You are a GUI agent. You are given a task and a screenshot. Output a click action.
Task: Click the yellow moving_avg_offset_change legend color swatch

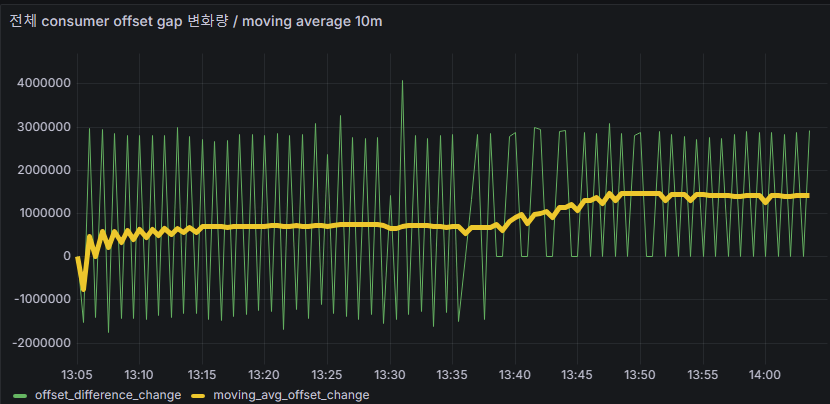click(198, 396)
